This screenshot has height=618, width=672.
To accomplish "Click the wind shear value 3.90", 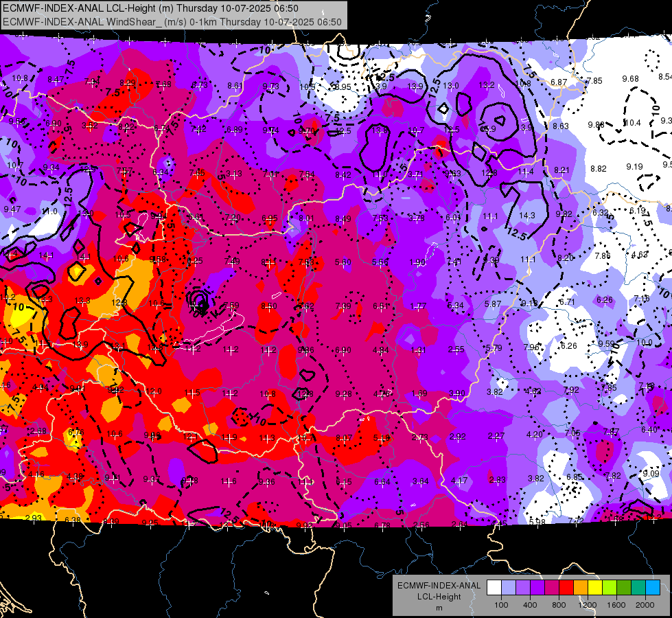I will tap(457, 393).
